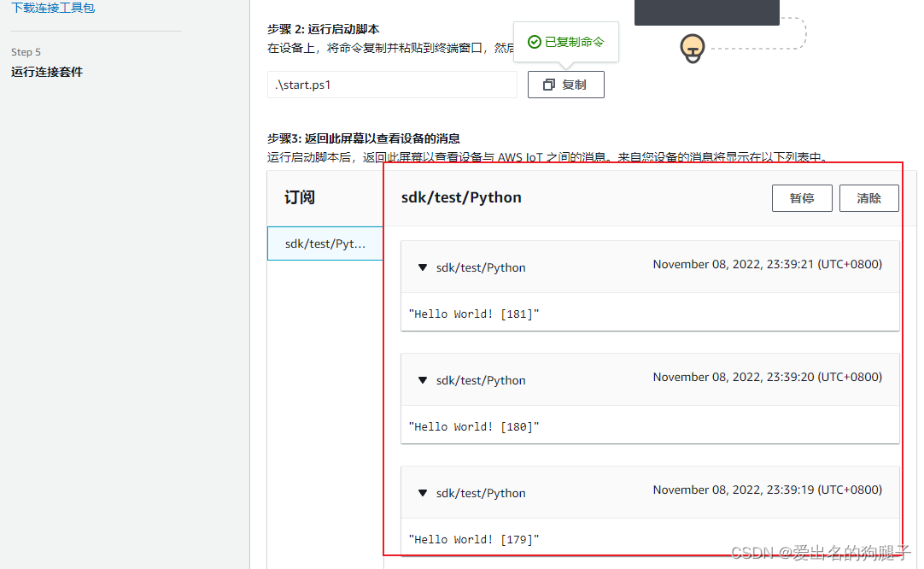Click the .\start.ps1 command input field
This screenshot has height=569, width=924.
point(392,85)
